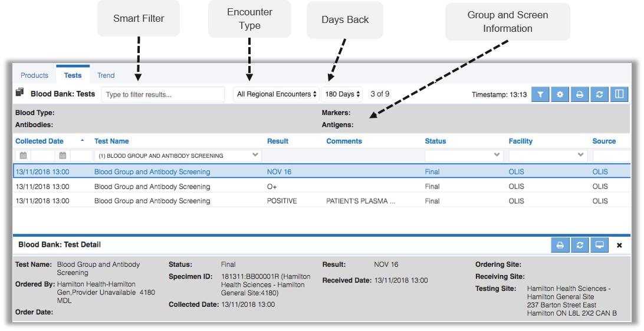Open the second Collected Date calendar picker
The width and height of the screenshot is (644, 331).
(63, 155)
